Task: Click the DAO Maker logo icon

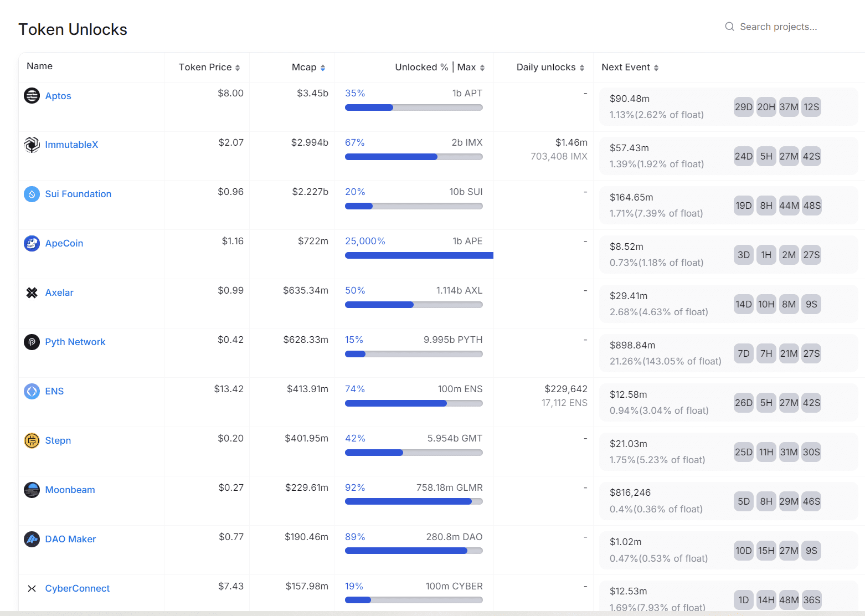Action: click(x=32, y=539)
